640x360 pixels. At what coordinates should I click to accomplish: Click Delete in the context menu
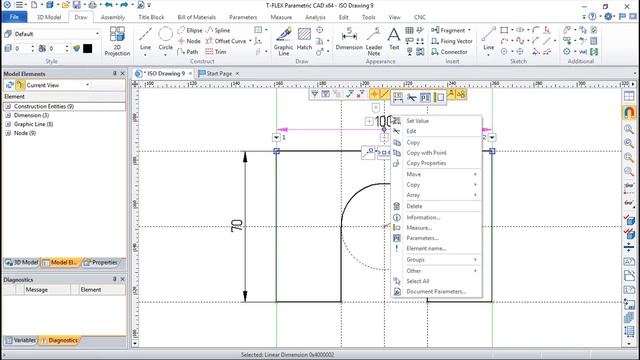tap(436, 206)
